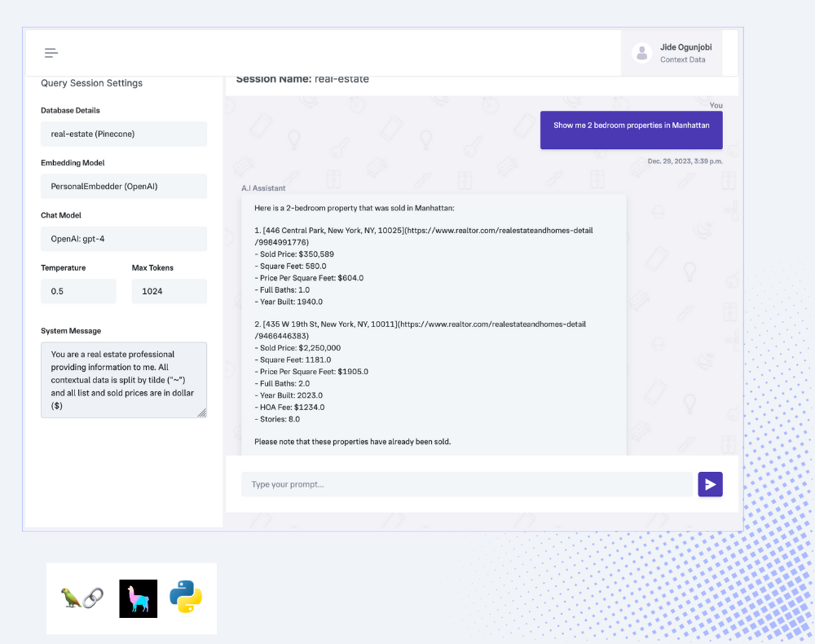The image size is (815, 644).
Task: Click the 'A.I Assistant' sender label
Action: 263,188
